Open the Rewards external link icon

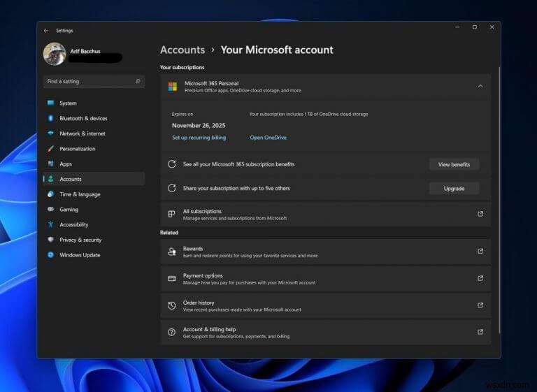click(x=480, y=252)
